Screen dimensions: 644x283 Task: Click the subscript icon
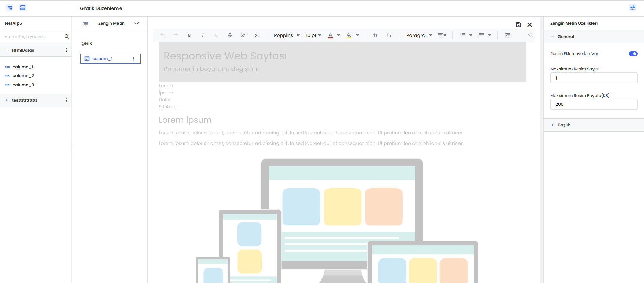[x=257, y=35]
